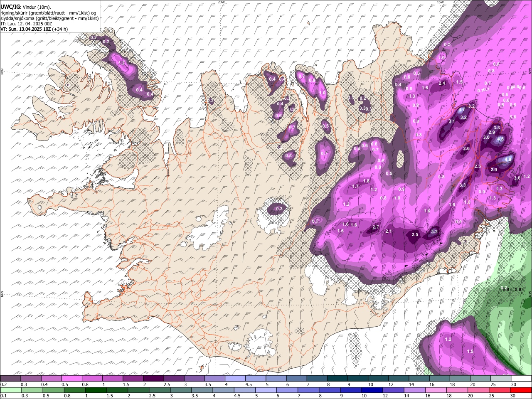Click the 4.7 snowfall value on the map
The height and width of the screenshot is (399, 532).
[x=461, y=110]
